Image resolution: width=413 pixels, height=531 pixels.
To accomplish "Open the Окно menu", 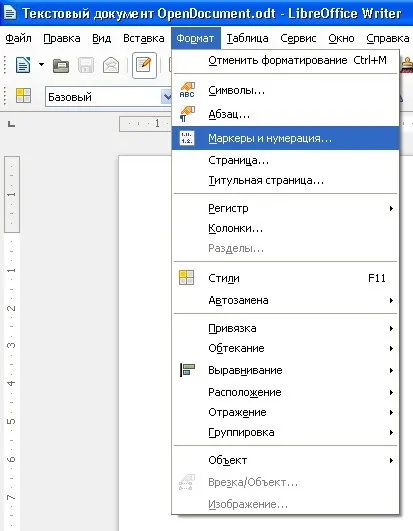I will click(x=341, y=38).
